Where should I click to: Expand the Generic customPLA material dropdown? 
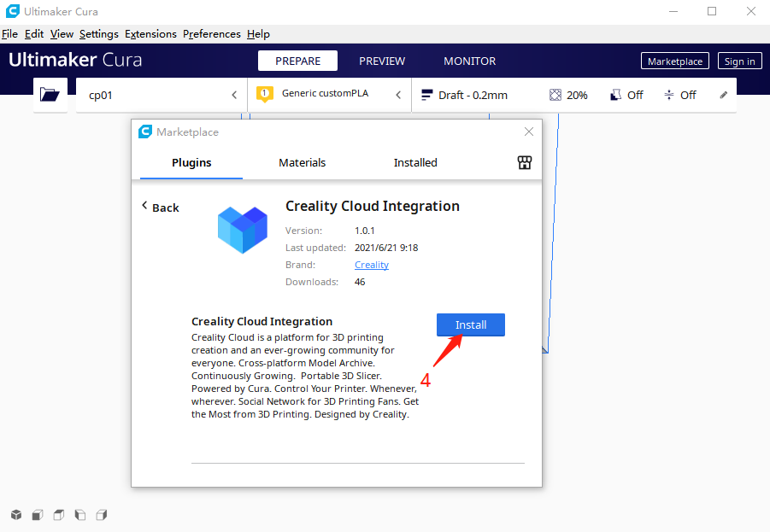coord(397,94)
